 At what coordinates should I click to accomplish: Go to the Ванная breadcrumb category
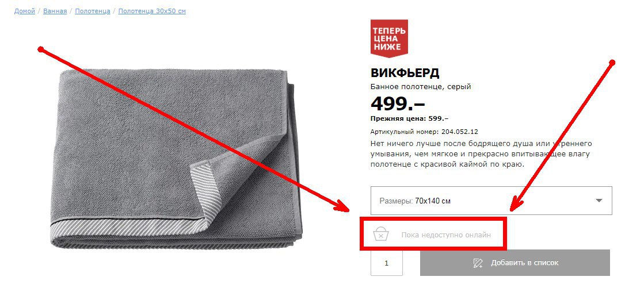pos(55,11)
